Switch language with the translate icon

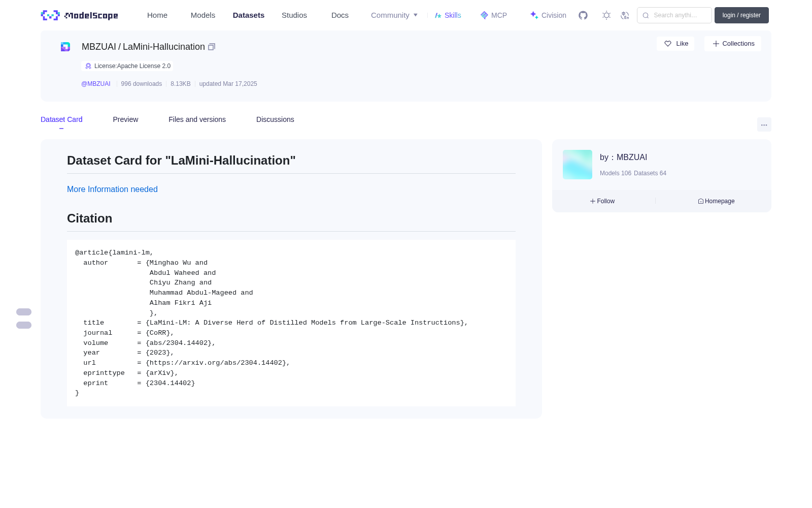point(625,15)
